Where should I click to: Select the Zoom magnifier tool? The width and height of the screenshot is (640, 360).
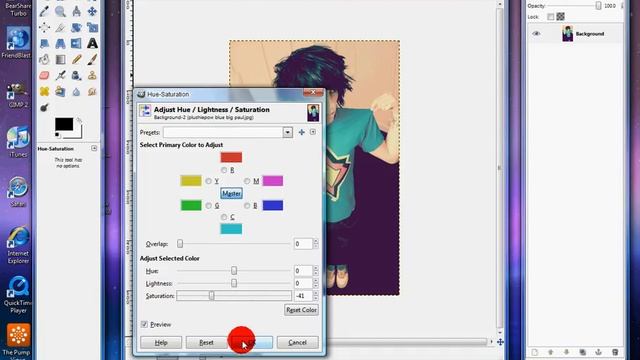point(60,11)
